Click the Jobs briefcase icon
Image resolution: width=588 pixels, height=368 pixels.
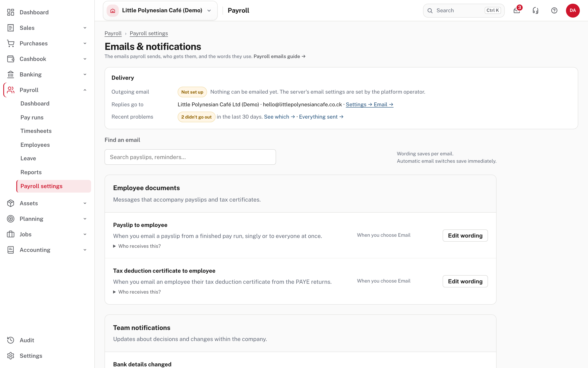click(x=10, y=234)
